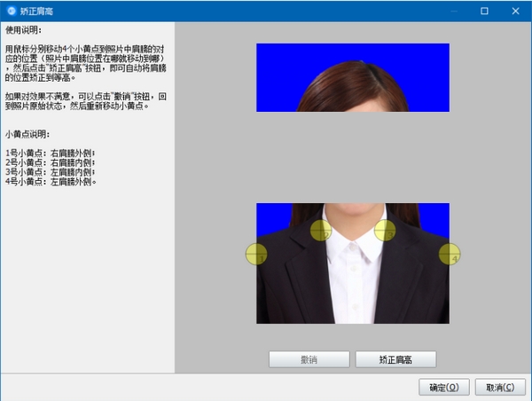Cancel with the 取消(C) button

coord(500,387)
